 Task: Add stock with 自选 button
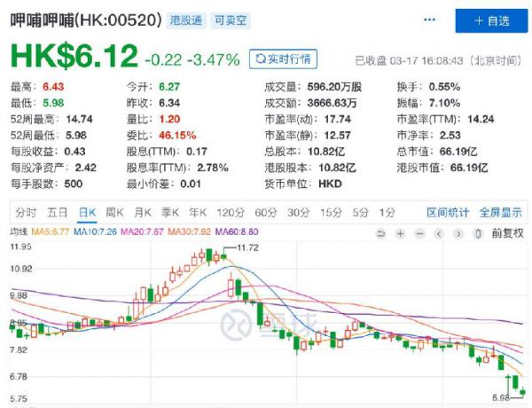coord(491,21)
